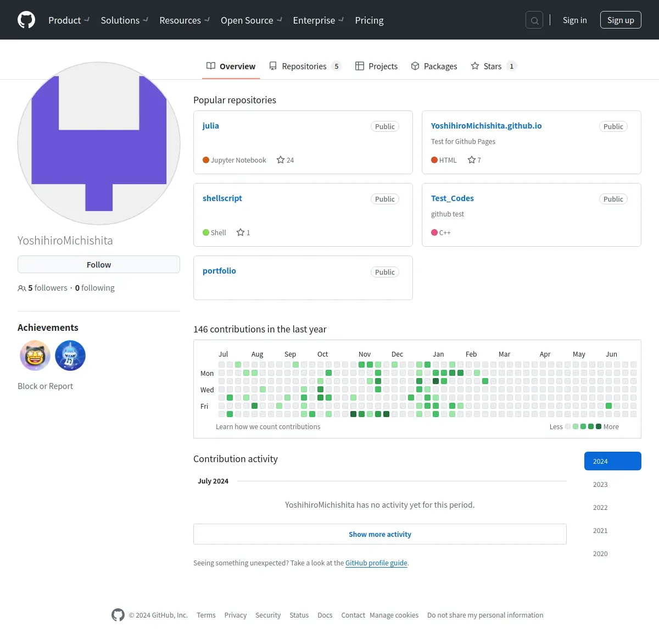Click the profile avatar image
The image size is (659, 644).
click(99, 143)
